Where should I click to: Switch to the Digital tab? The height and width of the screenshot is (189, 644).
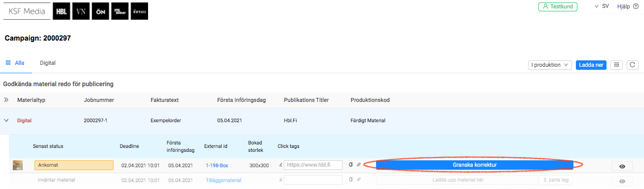(x=48, y=63)
